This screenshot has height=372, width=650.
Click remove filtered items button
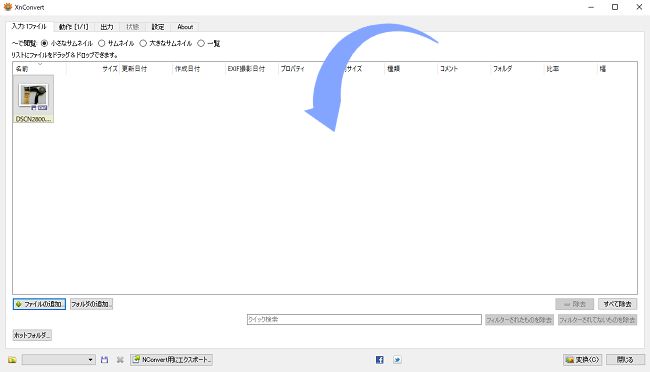[519, 320]
